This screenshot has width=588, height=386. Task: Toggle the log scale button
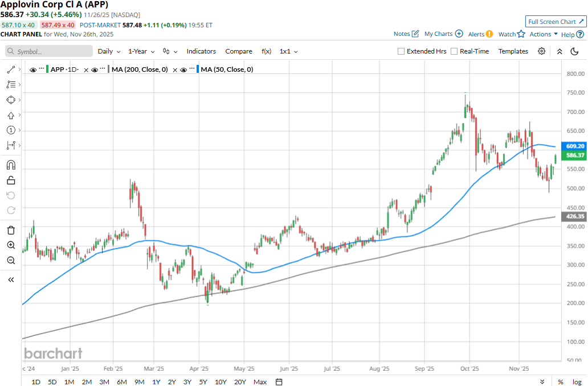(577, 381)
